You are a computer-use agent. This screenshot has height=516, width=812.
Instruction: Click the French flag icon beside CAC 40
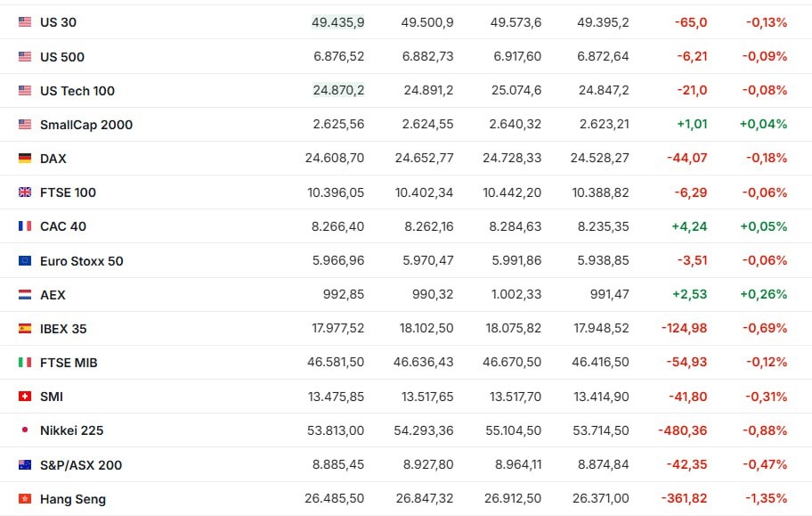[25, 226]
